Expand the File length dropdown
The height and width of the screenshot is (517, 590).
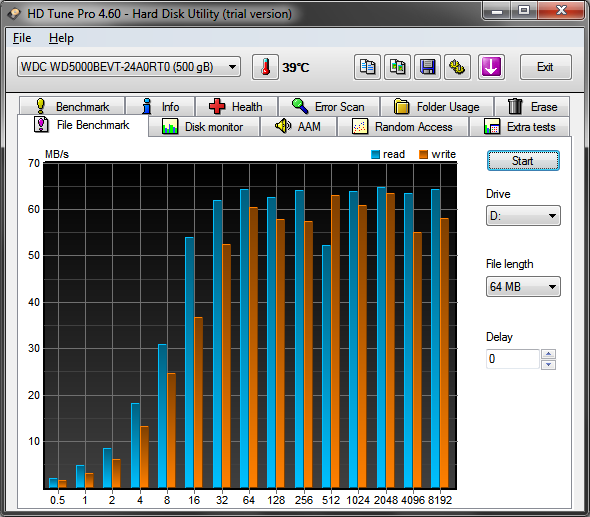tap(523, 287)
